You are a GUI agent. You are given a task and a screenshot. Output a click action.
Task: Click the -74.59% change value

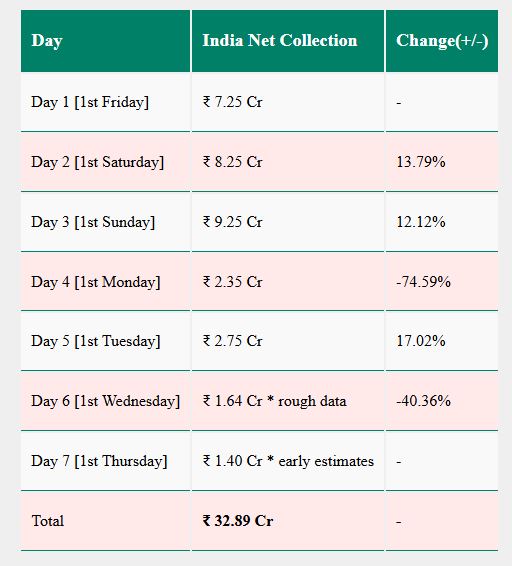423,282
